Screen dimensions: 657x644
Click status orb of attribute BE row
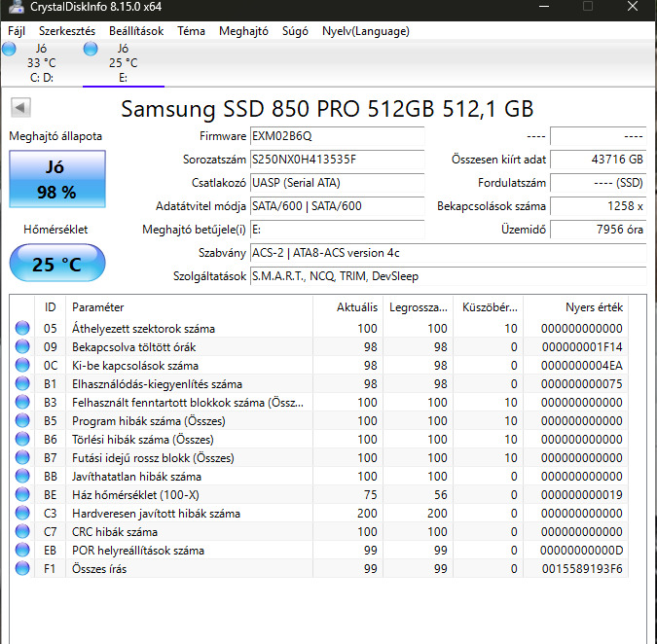(22, 494)
